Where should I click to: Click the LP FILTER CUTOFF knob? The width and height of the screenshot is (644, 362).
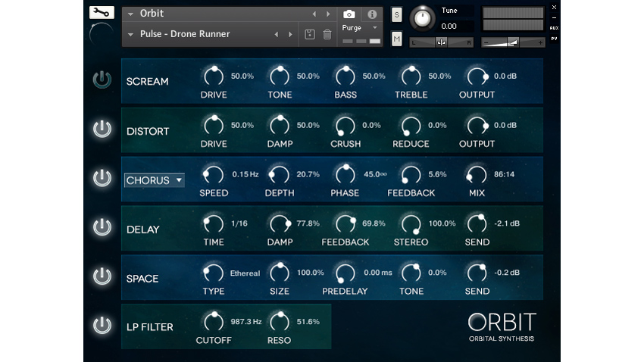click(214, 322)
